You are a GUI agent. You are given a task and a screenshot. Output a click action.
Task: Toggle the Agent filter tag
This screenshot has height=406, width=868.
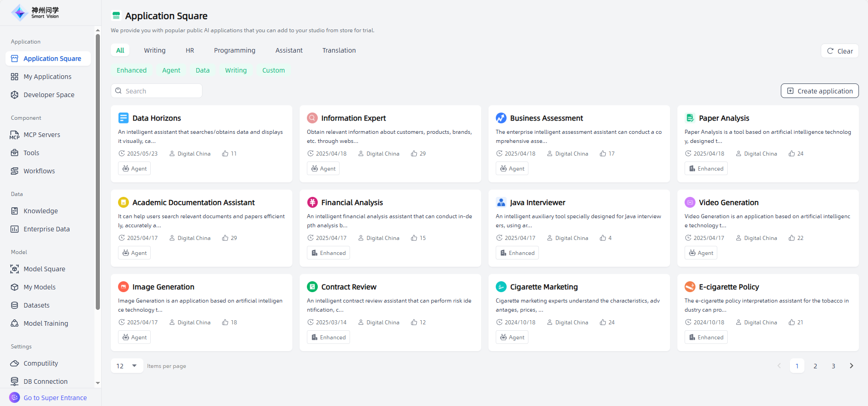click(171, 70)
